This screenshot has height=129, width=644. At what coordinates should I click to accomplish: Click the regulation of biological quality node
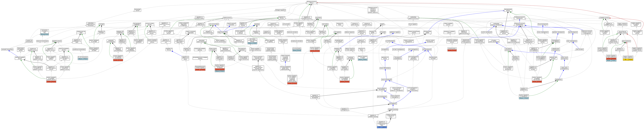coord(200,18)
